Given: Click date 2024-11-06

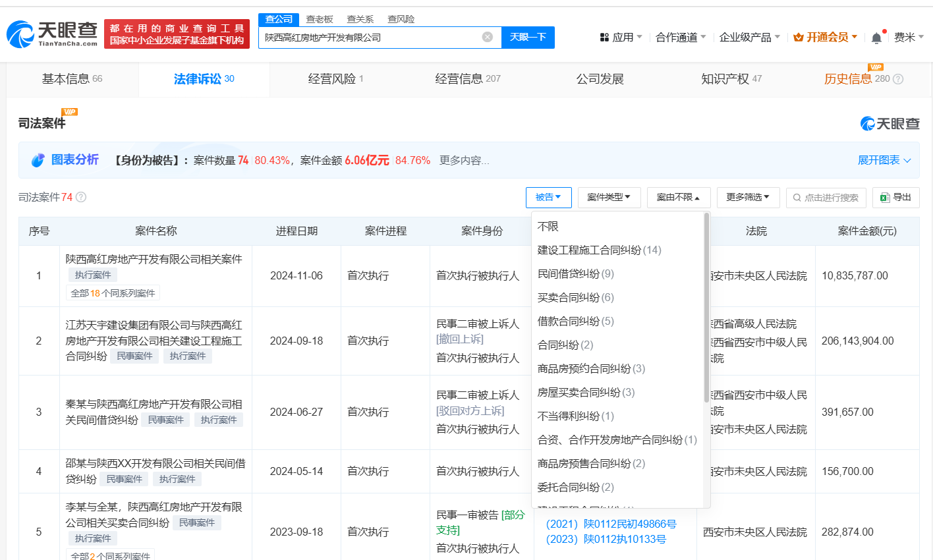Looking at the screenshot, I should pos(297,275).
